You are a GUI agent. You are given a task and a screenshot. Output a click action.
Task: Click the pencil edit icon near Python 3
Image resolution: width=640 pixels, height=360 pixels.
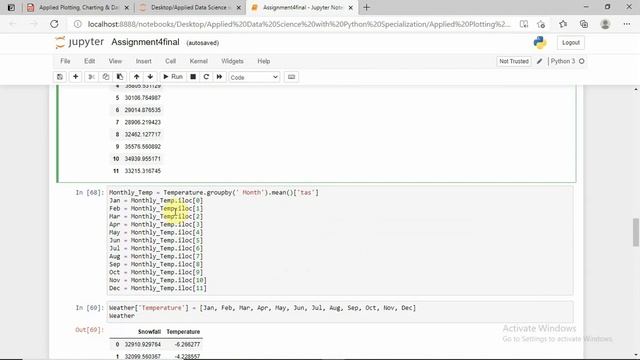click(540, 61)
